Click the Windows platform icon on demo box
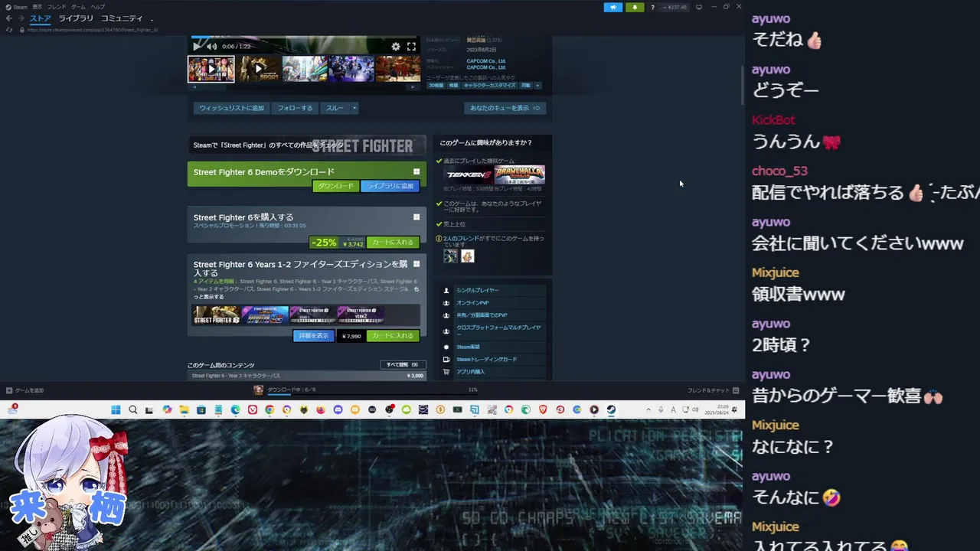The image size is (980, 551). point(416,171)
